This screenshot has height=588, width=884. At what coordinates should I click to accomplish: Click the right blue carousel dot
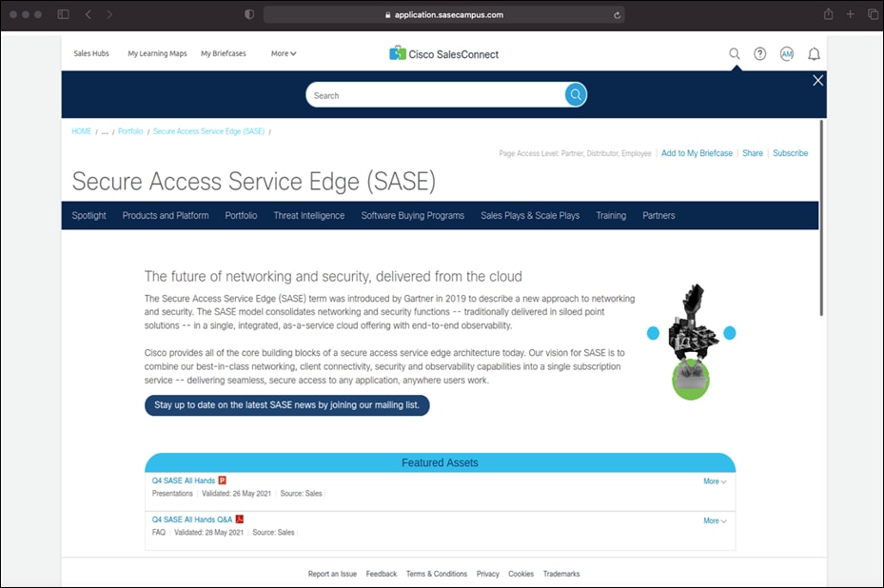pos(730,333)
